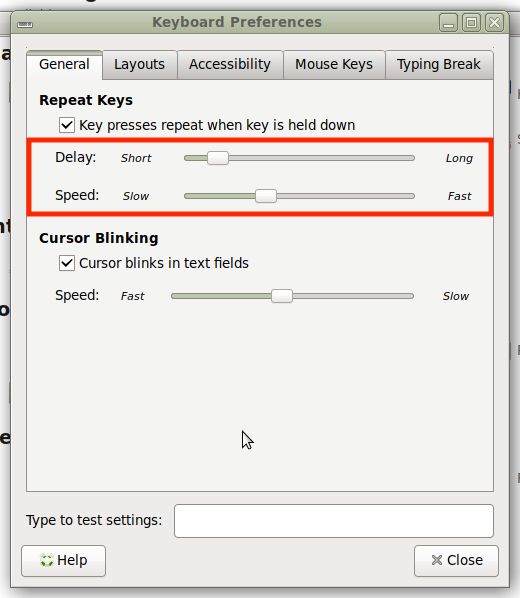Click the Delay slider track near Long
Viewport: 520px width, 598px height.
point(402,158)
